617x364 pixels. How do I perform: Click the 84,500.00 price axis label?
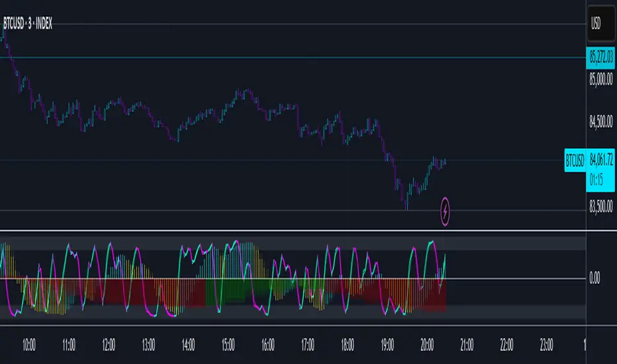coord(600,122)
